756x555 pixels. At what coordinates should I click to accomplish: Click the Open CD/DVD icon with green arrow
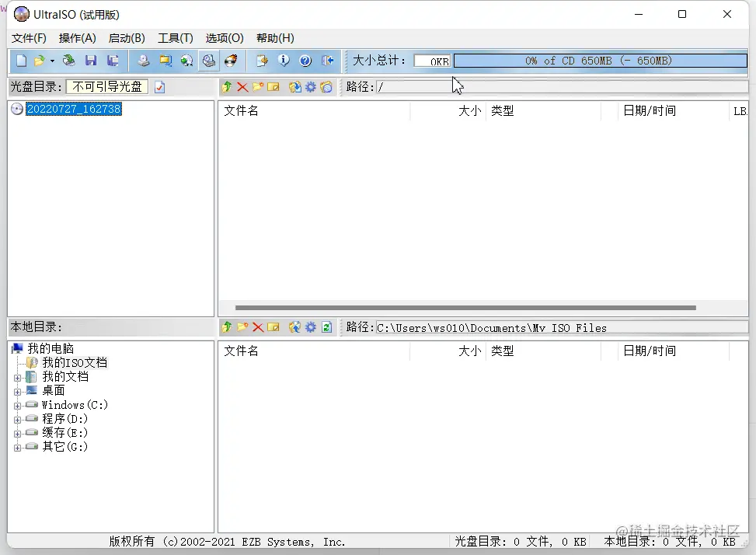[69, 61]
